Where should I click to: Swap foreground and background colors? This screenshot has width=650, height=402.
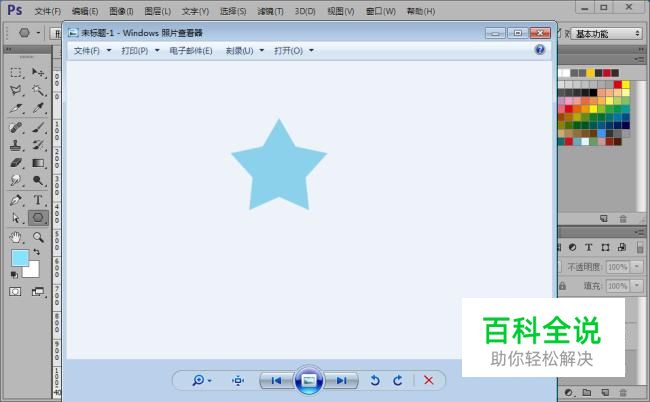pos(36,252)
